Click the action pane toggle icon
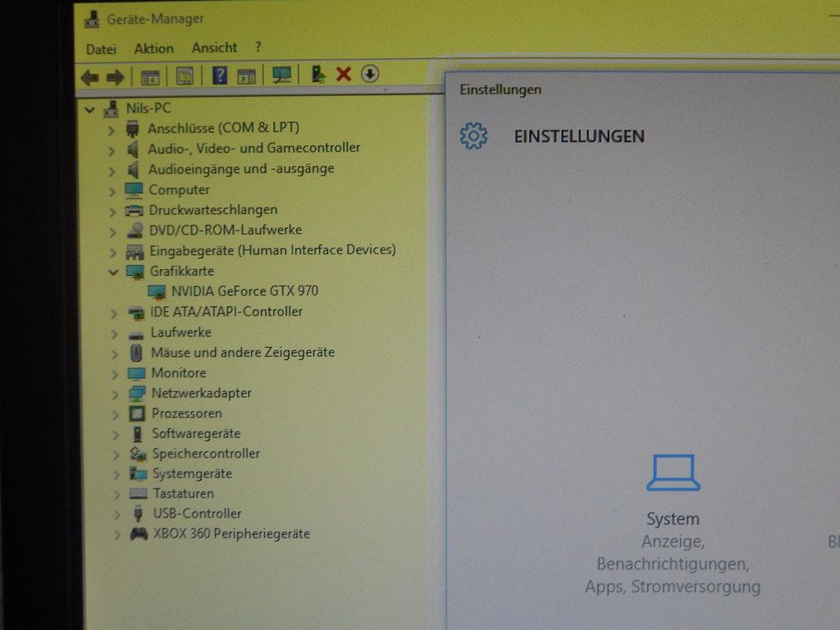Viewport: 840px width, 630px height. coord(246,76)
